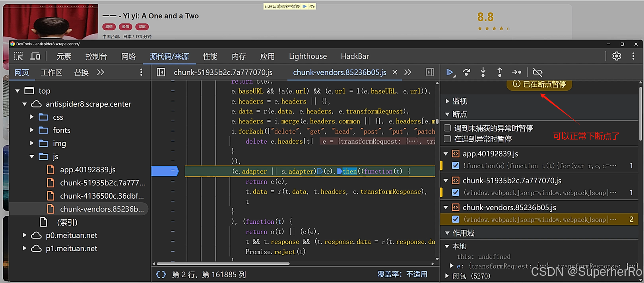Image resolution: width=644 pixels, height=283 pixels.
Task: Open the Lighthouse panel
Action: [x=308, y=56]
